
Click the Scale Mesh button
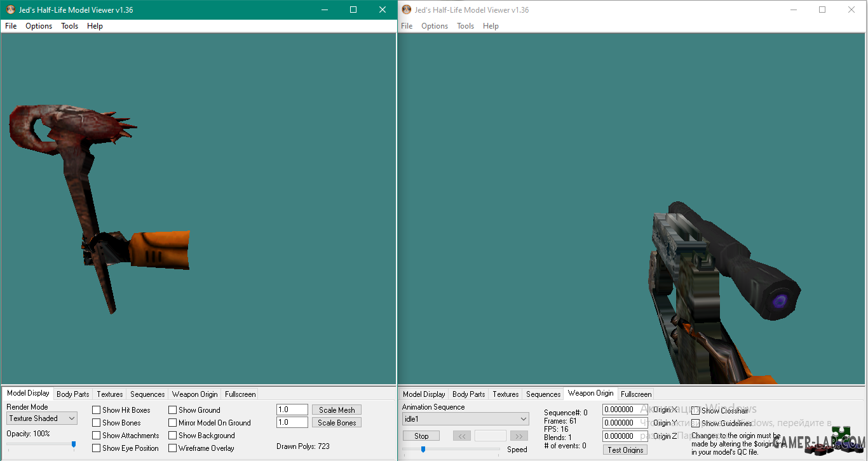[337, 410]
